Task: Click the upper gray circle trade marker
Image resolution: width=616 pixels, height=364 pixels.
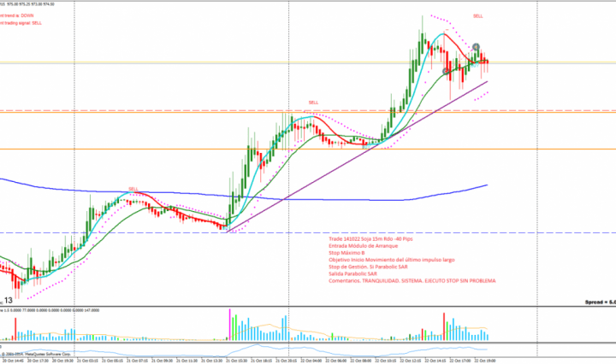Action: (x=477, y=48)
